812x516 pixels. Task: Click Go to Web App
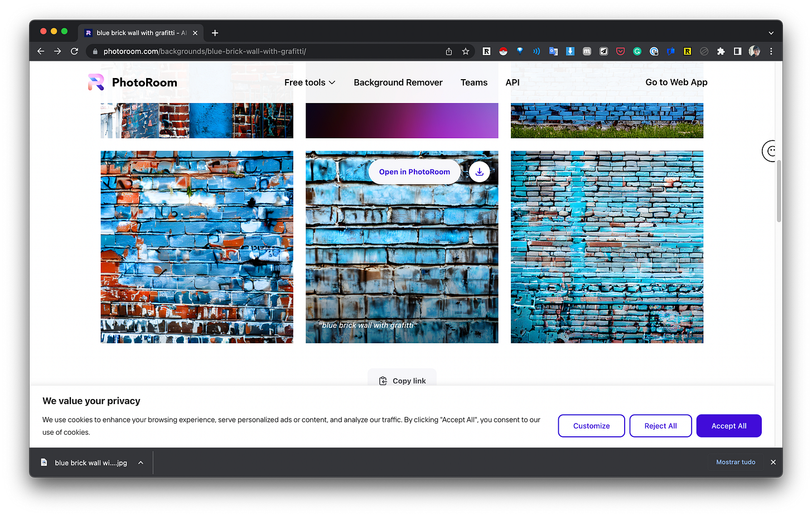pyautogui.click(x=676, y=82)
